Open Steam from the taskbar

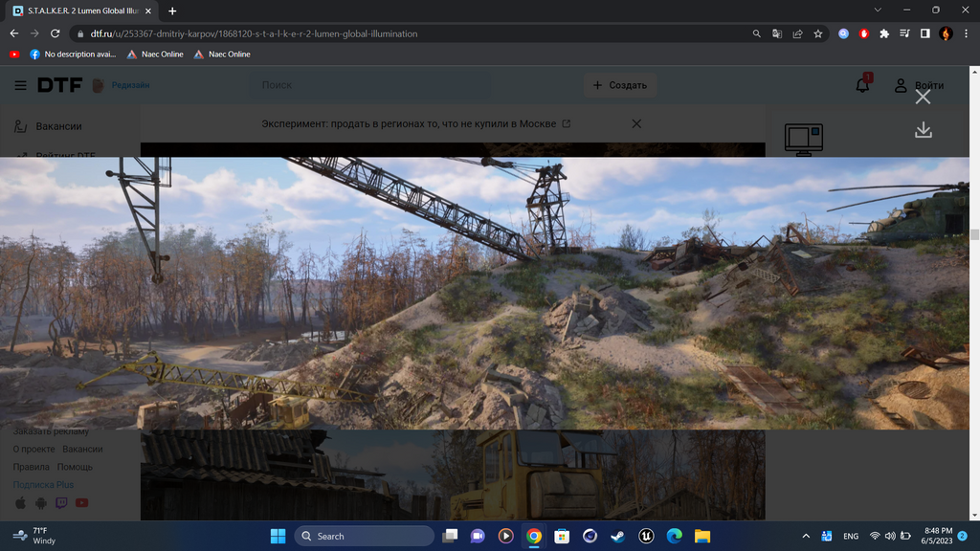pyautogui.click(x=618, y=536)
